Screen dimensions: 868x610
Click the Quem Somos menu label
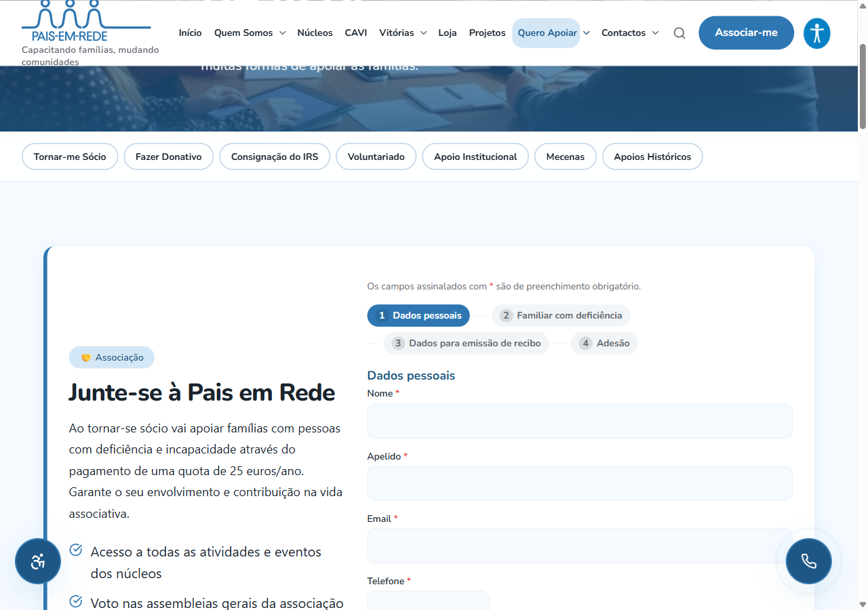tap(243, 33)
